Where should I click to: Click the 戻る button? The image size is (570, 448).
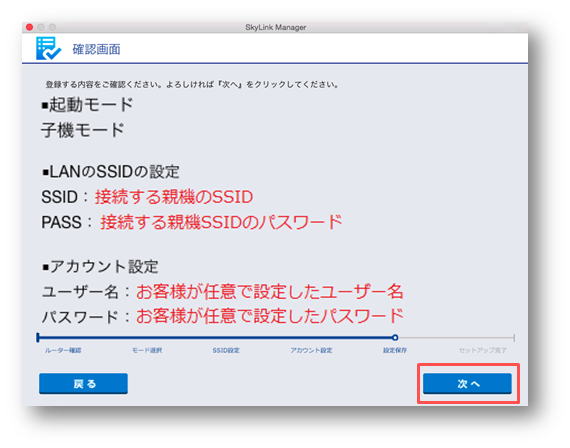[83, 384]
